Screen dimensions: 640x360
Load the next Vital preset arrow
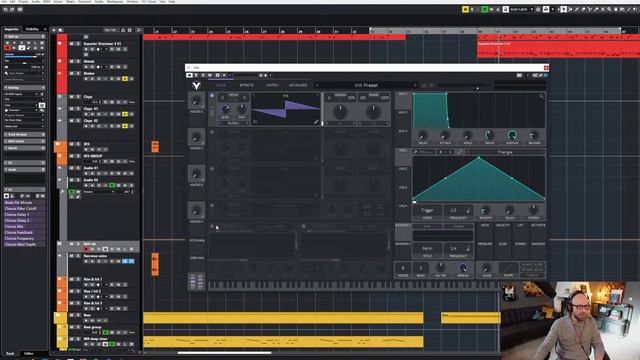coord(416,85)
